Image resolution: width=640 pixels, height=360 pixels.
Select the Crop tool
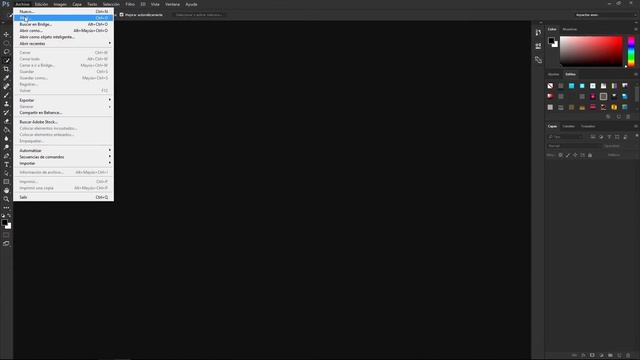point(6,69)
